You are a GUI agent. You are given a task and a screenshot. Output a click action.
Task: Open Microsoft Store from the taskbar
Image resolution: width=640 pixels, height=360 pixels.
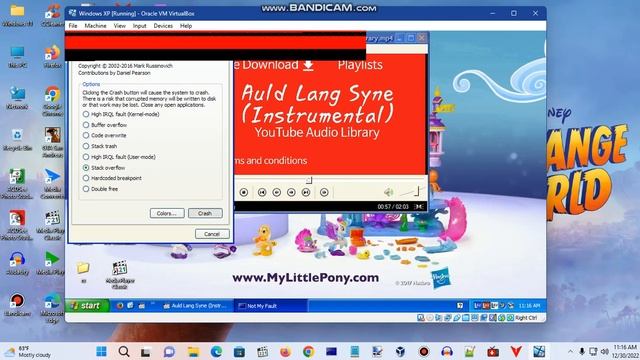click(x=239, y=351)
